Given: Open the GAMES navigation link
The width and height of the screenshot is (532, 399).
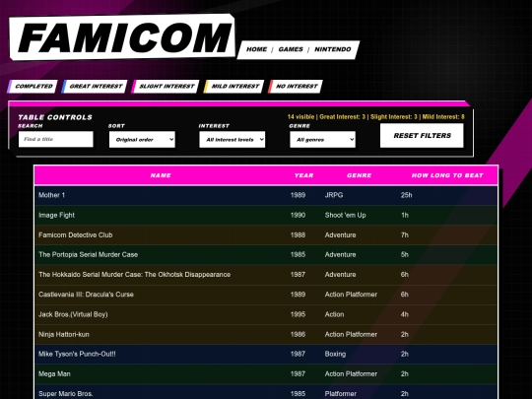Looking at the screenshot, I should pyautogui.click(x=291, y=49).
